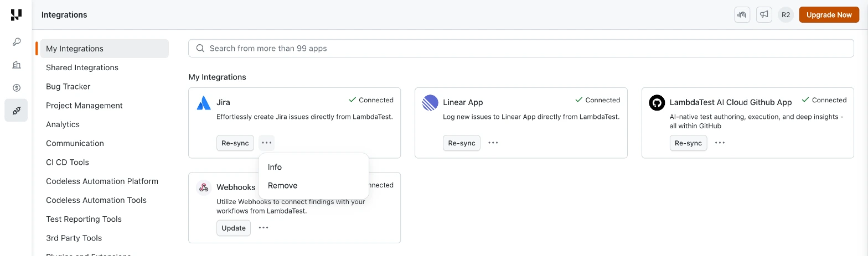Click the Jira logo icon
This screenshot has height=256, width=868.
[x=204, y=103]
